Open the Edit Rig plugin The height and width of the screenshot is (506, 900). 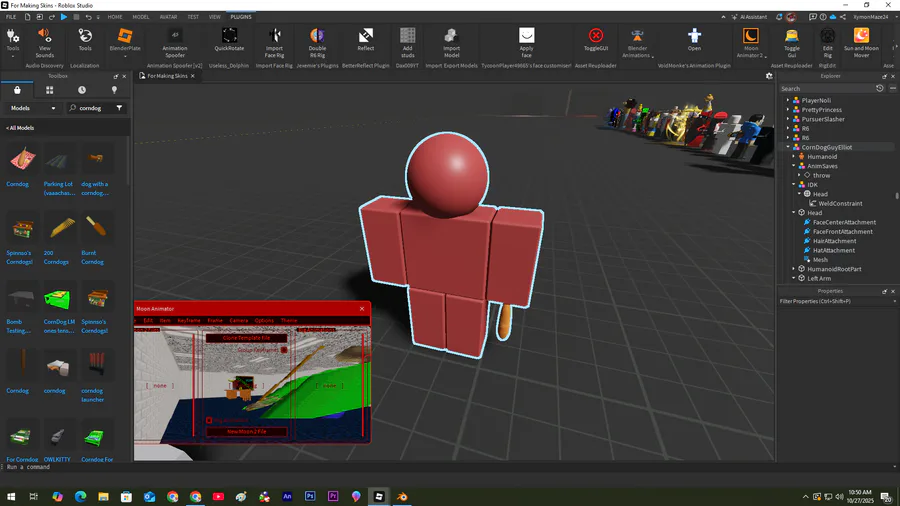[827, 42]
